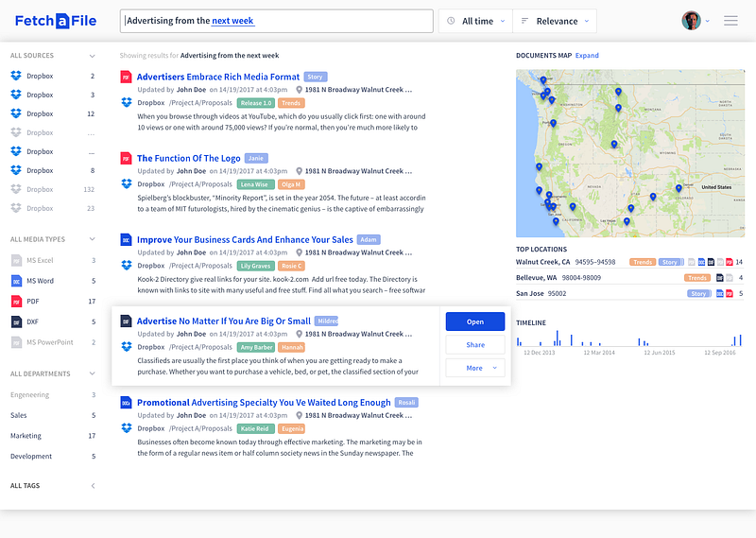Click the Open button
The height and width of the screenshot is (538, 756).
[x=475, y=321]
